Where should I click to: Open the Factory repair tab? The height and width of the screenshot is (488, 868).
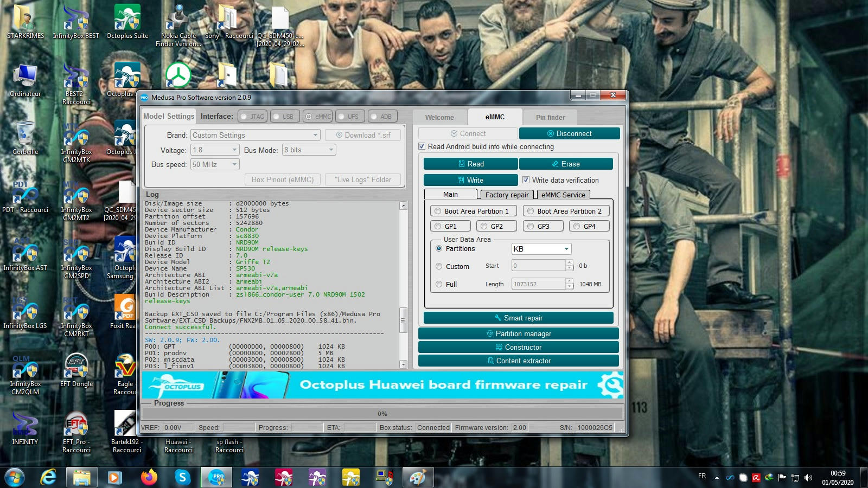[507, 195]
